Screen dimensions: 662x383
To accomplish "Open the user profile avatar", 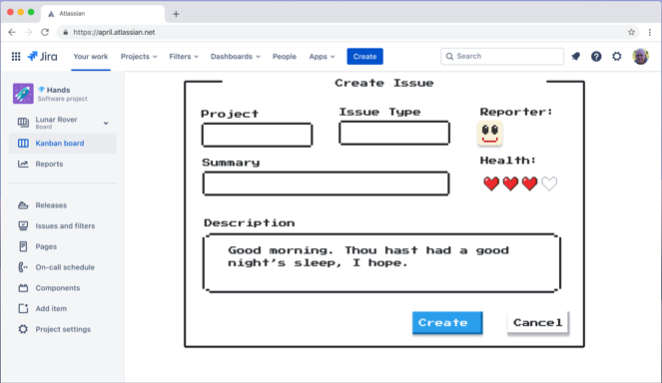I will pos(640,56).
